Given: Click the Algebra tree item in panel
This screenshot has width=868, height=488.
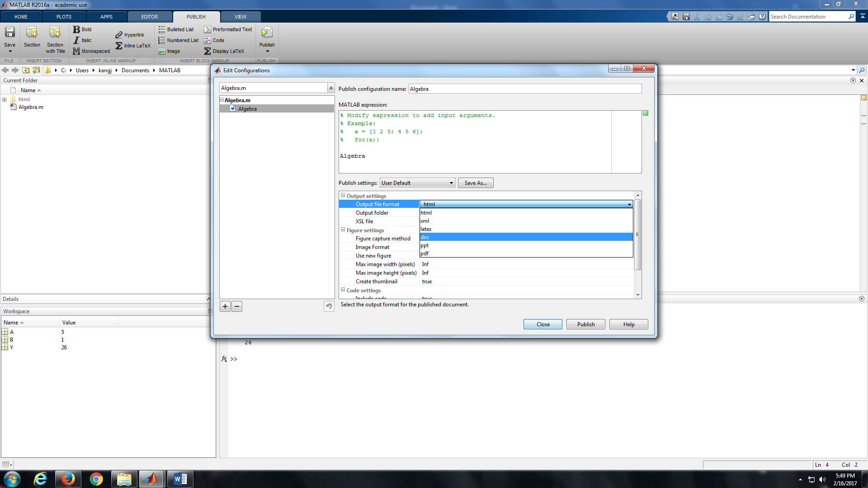Looking at the screenshot, I should pos(248,108).
